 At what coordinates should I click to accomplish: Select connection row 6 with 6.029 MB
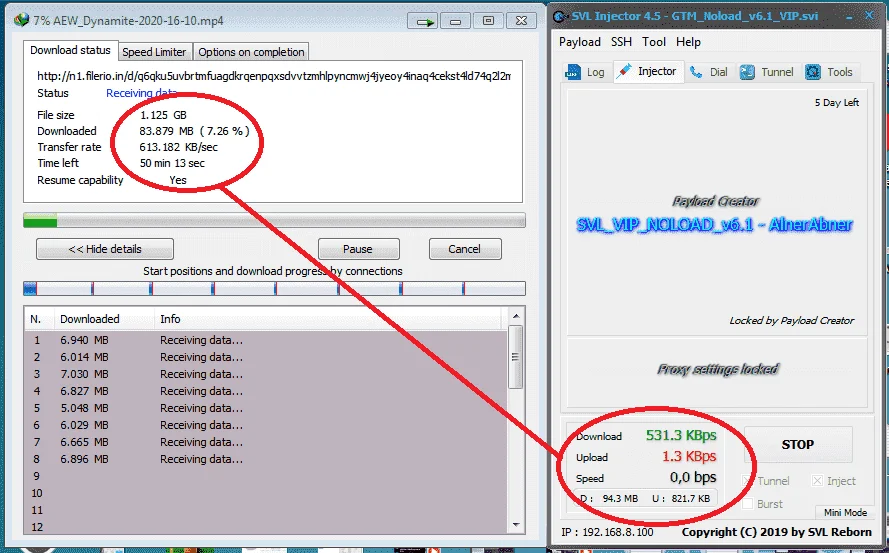click(266, 425)
